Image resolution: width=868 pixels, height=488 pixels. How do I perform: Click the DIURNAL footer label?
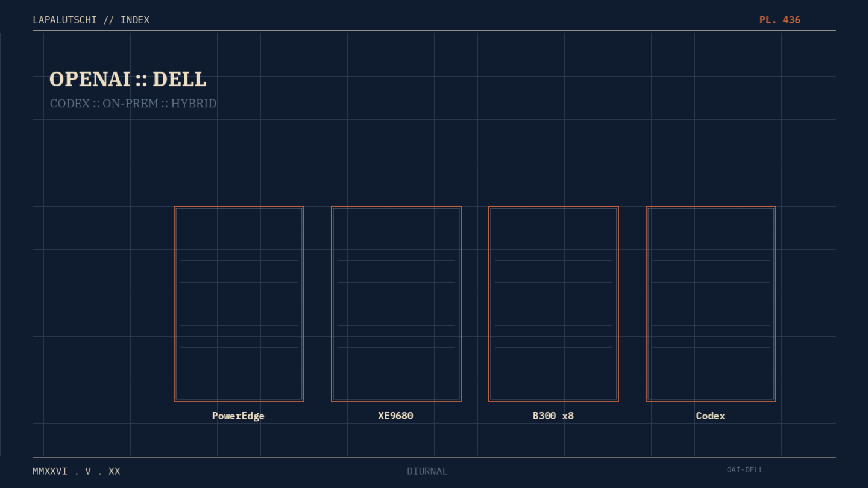pos(427,471)
